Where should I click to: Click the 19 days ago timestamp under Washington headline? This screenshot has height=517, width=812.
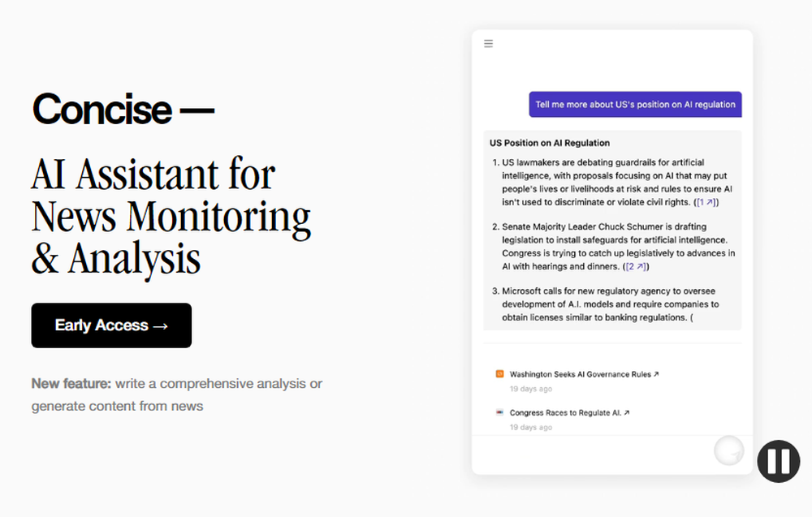click(x=530, y=389)
